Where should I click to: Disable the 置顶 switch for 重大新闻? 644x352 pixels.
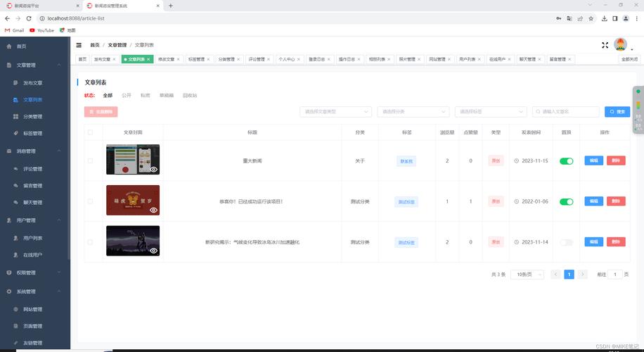tap(566, 161)
